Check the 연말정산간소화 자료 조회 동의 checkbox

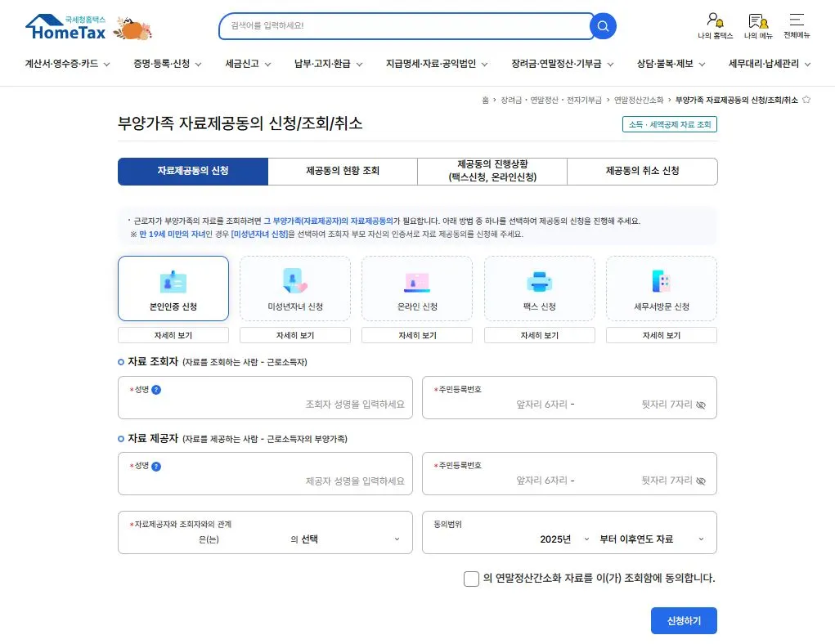[x=471, y=578]
